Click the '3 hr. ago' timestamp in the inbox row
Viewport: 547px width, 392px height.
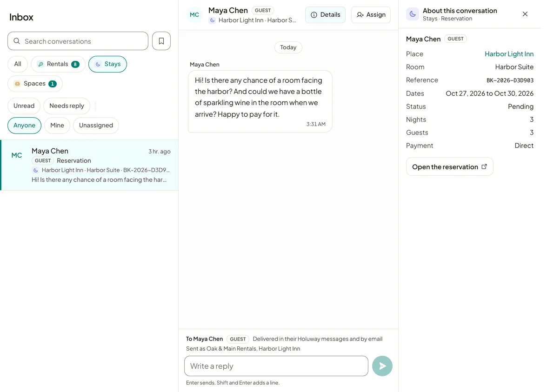[x=160, y=152]
